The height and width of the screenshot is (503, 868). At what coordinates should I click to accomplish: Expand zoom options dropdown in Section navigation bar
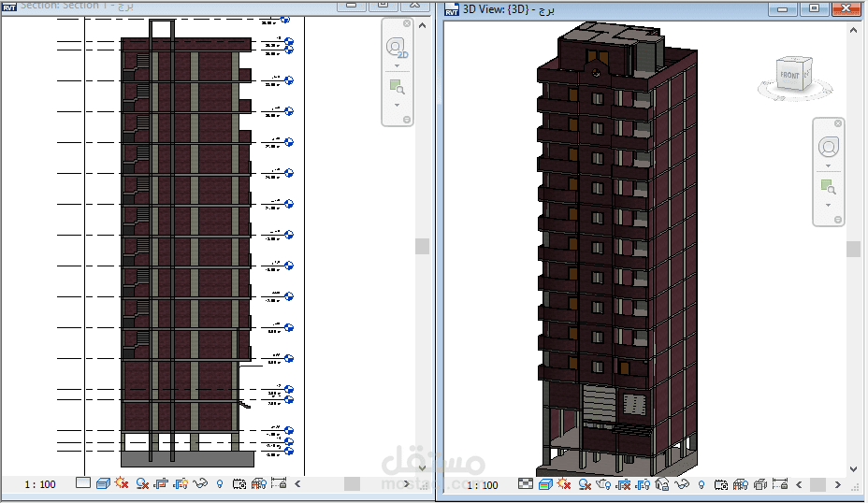click(397, 105)
